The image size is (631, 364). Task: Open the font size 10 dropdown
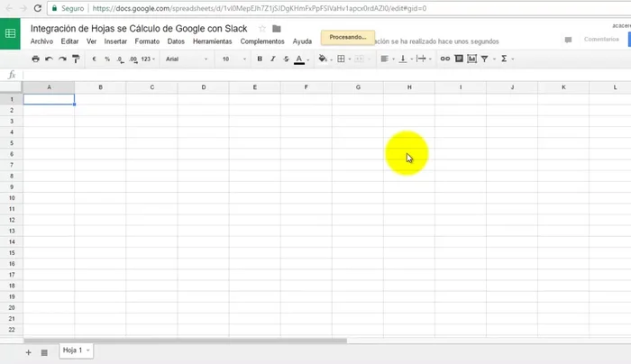pyautogui.click(x=233, y=59)
